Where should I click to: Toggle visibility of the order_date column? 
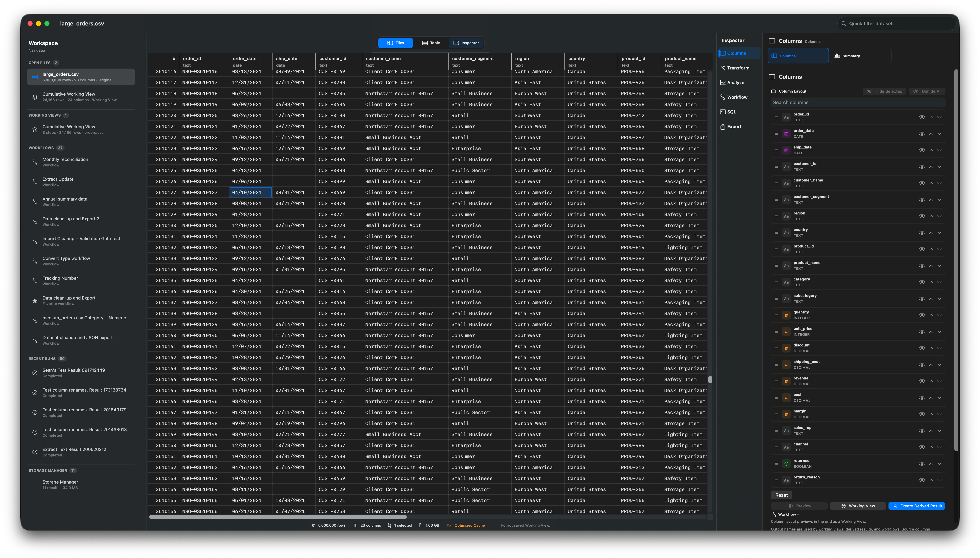click(x=922, y=134)
